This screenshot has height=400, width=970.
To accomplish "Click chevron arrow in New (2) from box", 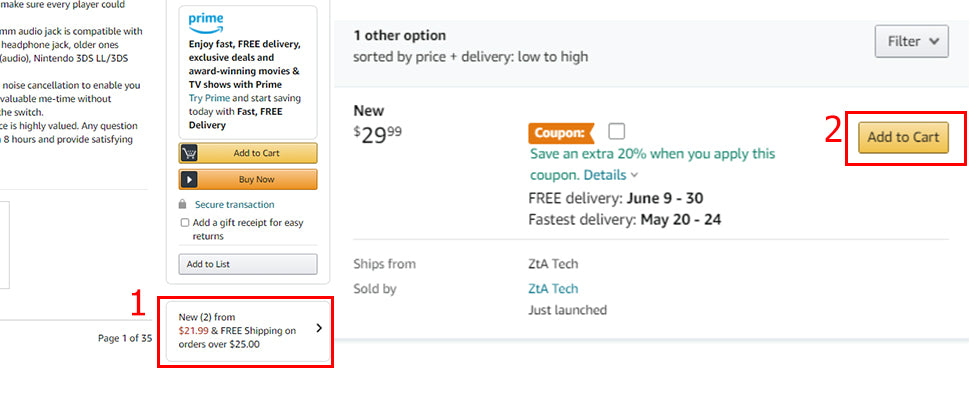I will pos(319,328).
